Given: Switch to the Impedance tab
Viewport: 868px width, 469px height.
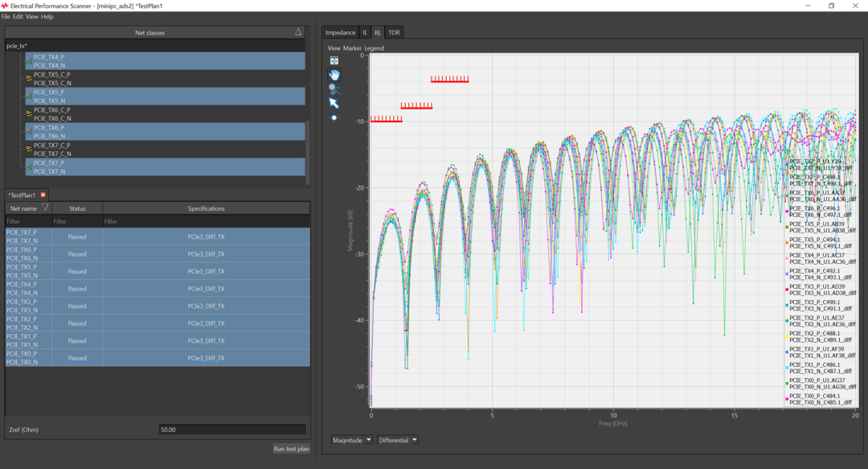Looking at the screenshot, I should (340, 33).
